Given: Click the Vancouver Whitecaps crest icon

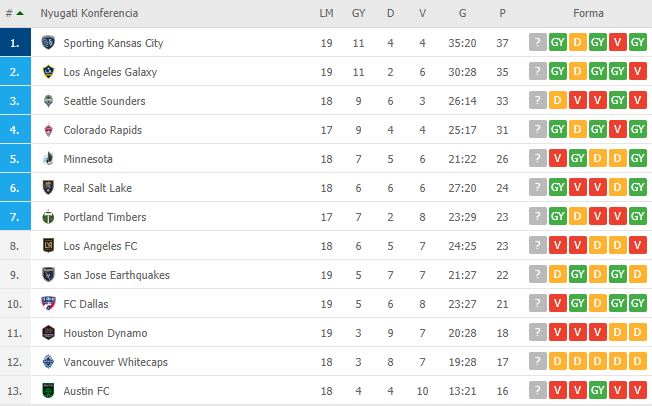Looking at the screenshot, I should (x=48, y=362).
